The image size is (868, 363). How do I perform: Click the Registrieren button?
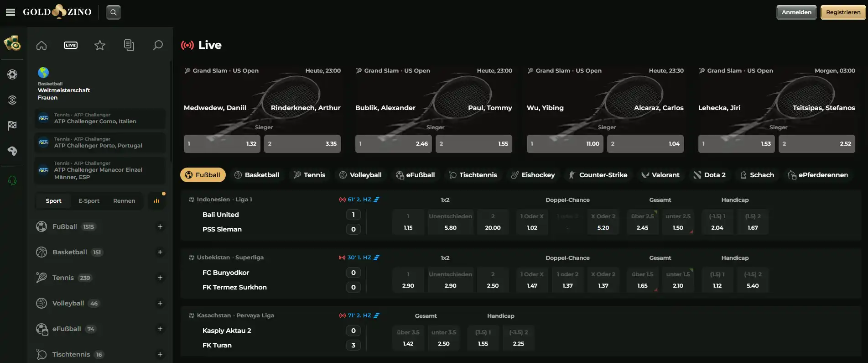coord(843,12)
